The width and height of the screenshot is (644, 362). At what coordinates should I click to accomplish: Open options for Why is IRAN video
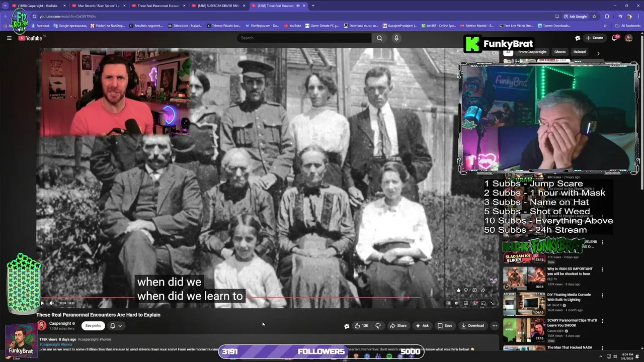pyautogui.click(x=602, y=269)
